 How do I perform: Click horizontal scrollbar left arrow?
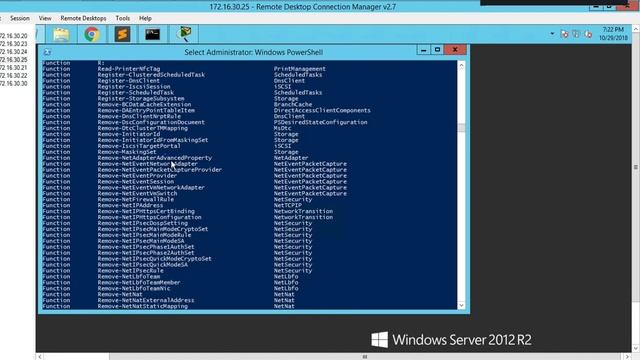[40, 357]
